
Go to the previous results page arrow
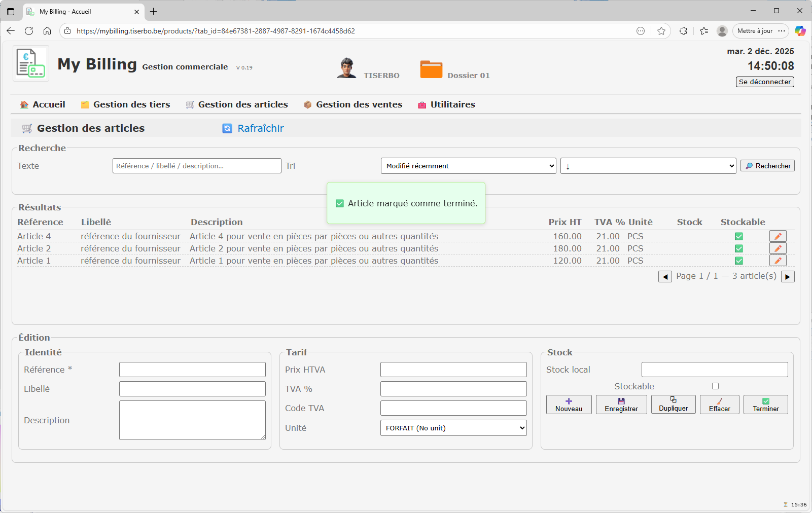pos(665,277)
